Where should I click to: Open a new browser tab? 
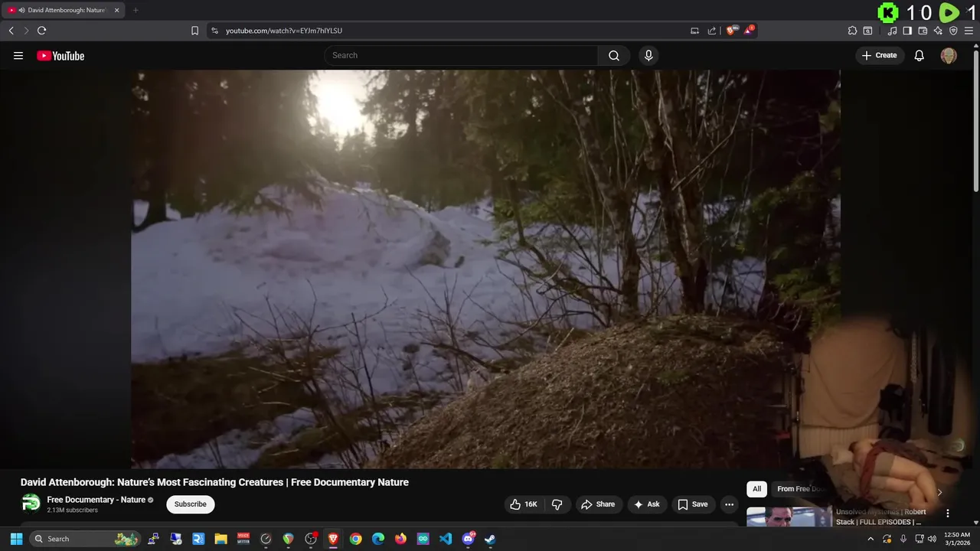tap(136, 10)
